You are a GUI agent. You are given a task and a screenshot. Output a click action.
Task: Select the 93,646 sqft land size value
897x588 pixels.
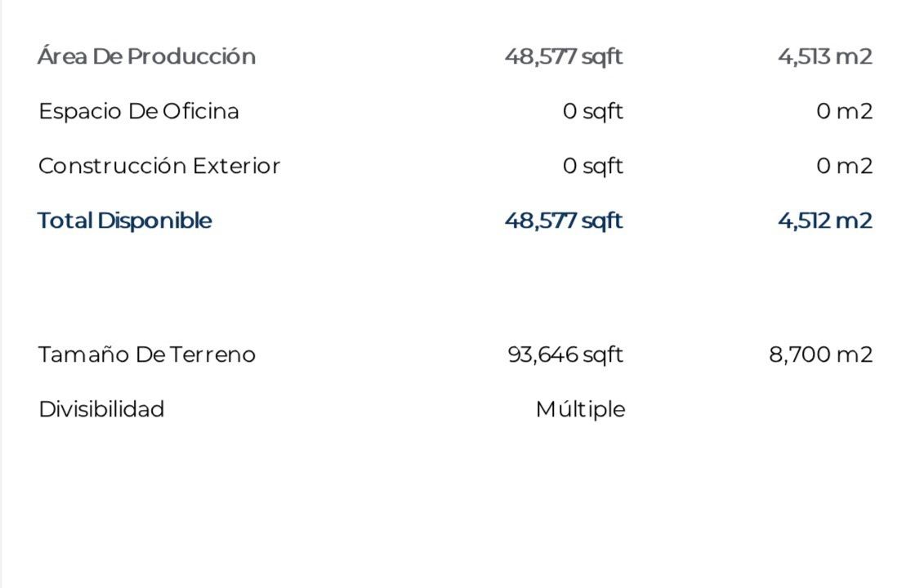pos(565,354)
